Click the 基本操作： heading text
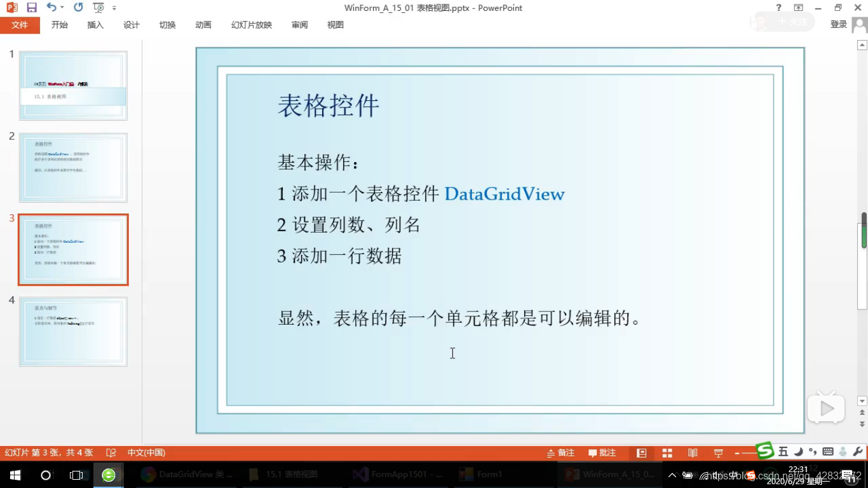This screenshot has height=488, width=868. tap(319, 163)
